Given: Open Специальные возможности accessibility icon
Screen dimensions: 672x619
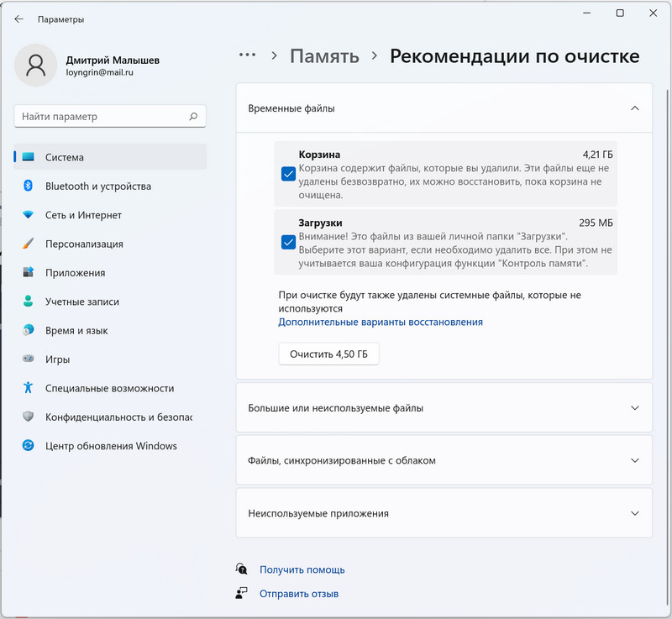Looking at the screenshot, I should pyautogui.click(x=28, y=389).
